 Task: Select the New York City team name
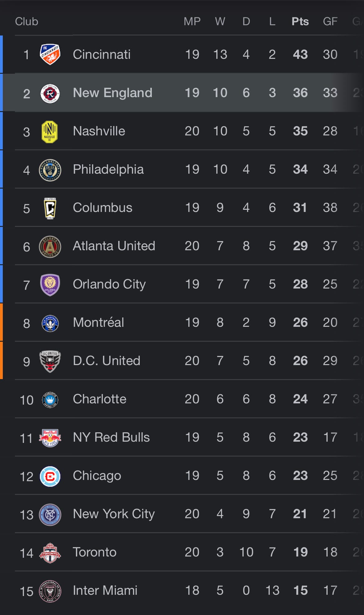click(x=114, y=514)
